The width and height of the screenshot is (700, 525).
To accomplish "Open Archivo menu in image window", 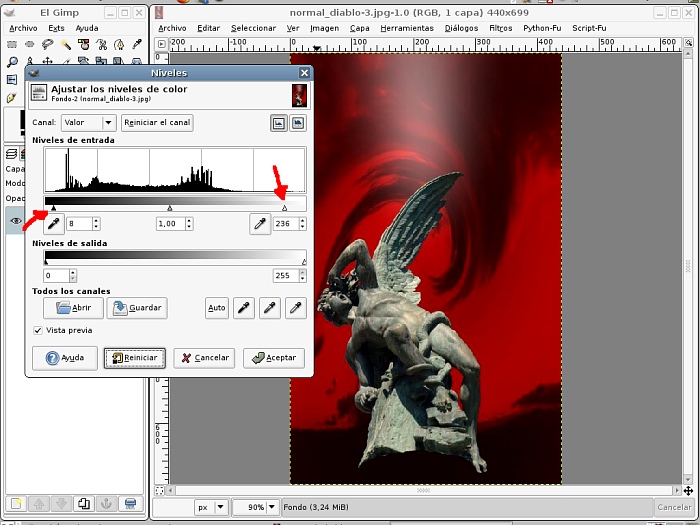I will click(172, 28).
